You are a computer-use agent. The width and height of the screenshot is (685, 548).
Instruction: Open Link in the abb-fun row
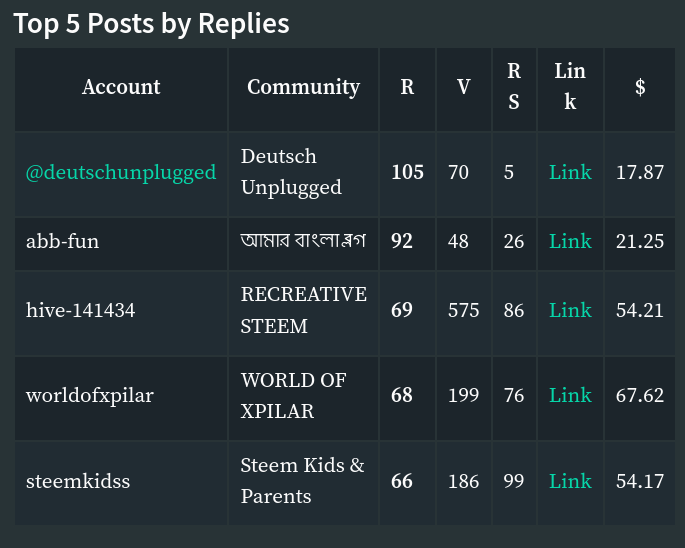click(x=570, y=241)
